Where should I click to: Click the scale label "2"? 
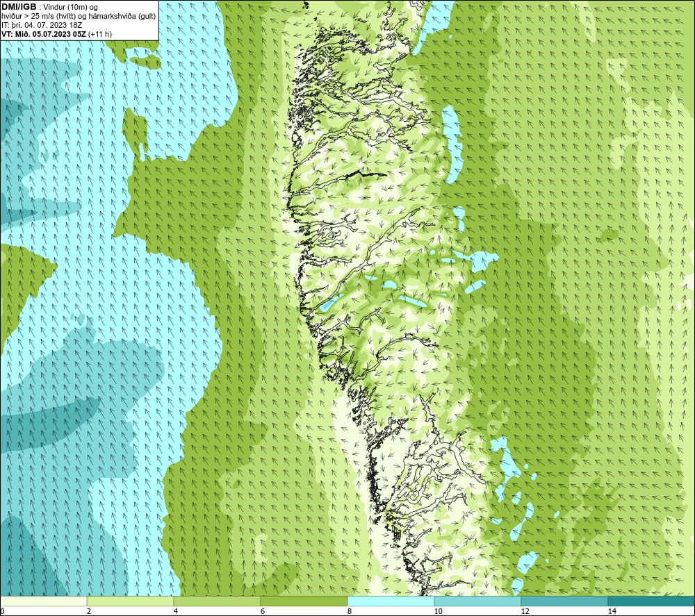tap(89, 611)
